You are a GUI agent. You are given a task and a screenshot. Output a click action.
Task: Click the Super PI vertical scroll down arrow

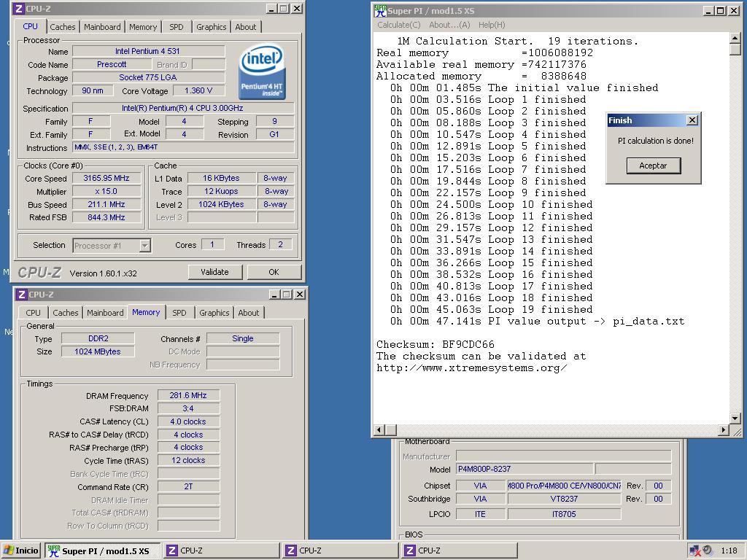[x=735, y=419]
